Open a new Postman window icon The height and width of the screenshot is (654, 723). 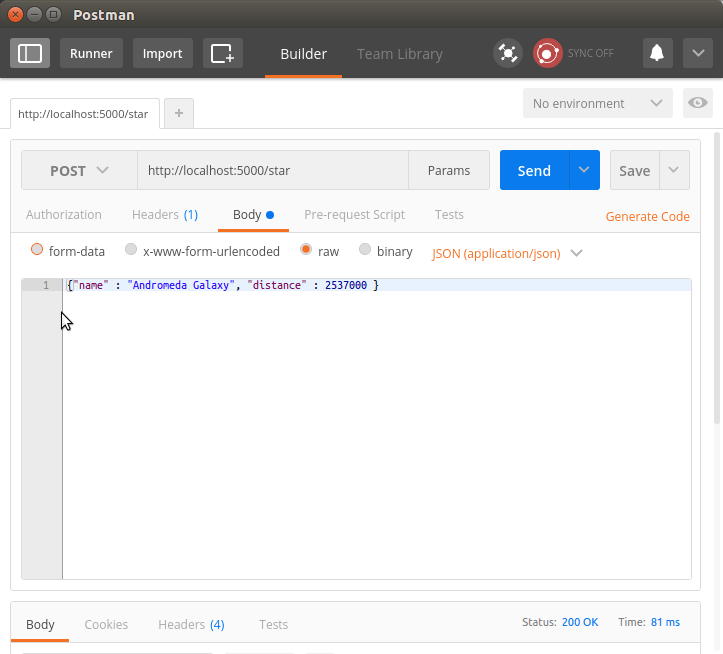(x=223, y=53)
